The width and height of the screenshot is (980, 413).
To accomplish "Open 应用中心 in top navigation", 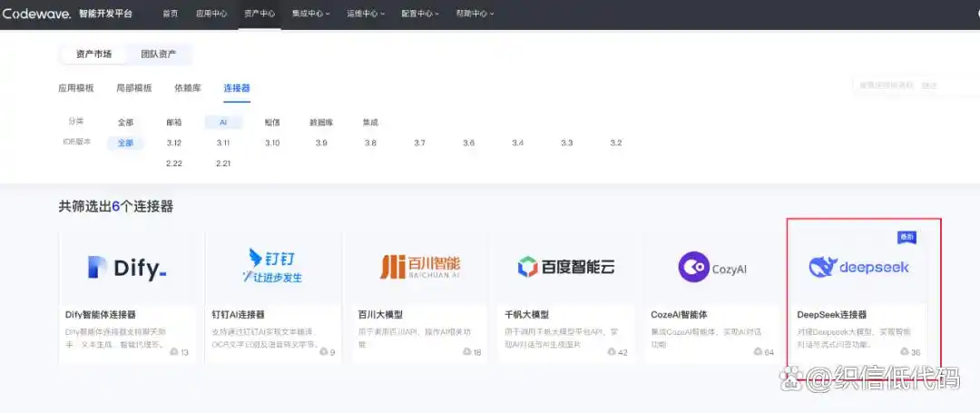I will [211, 13].
